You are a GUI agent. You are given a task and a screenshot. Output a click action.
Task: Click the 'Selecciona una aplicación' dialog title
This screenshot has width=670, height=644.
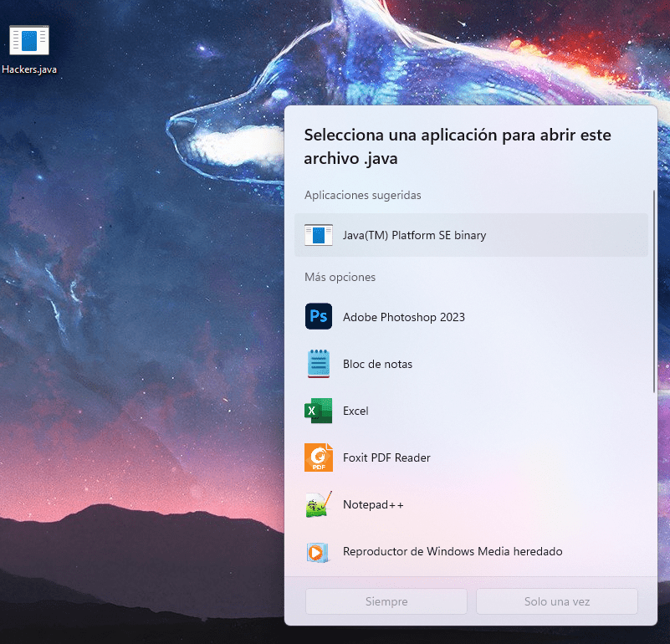click(458, 146)
